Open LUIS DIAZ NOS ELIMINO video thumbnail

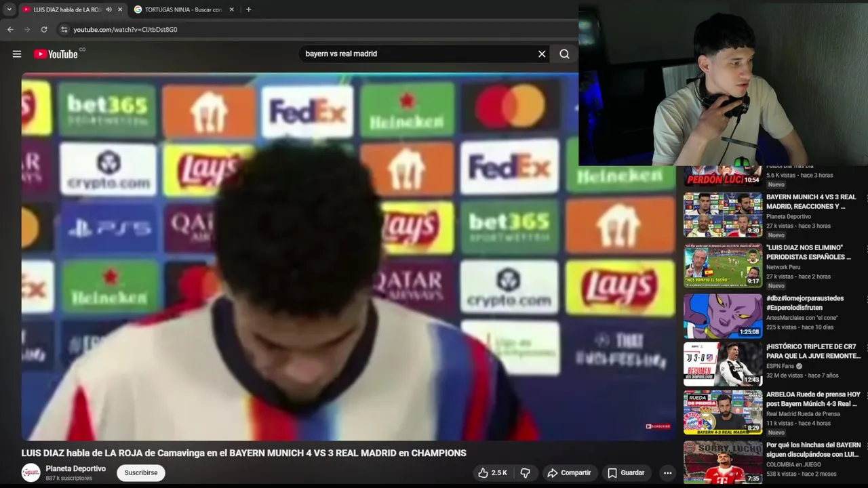[723, 266]
